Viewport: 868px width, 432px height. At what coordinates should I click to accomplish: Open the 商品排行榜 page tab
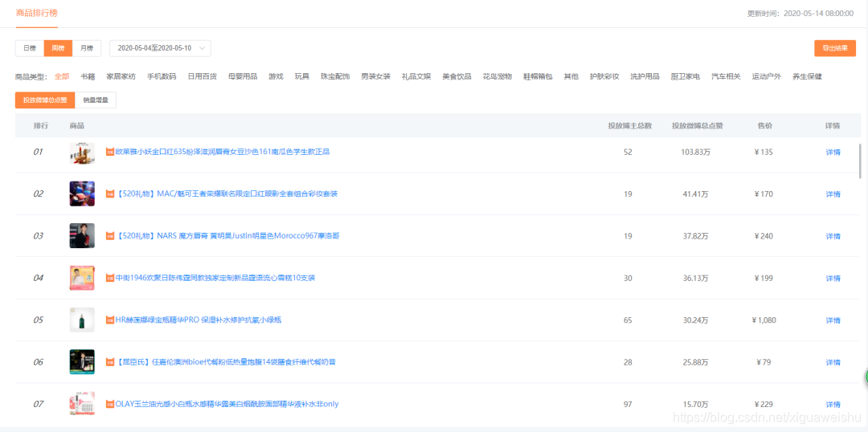36,13
